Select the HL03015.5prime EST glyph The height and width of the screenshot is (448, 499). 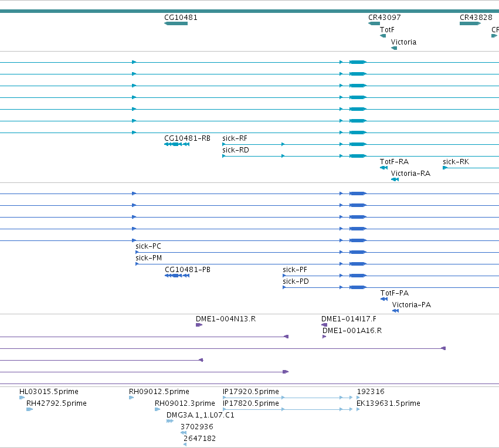point(22,398)
